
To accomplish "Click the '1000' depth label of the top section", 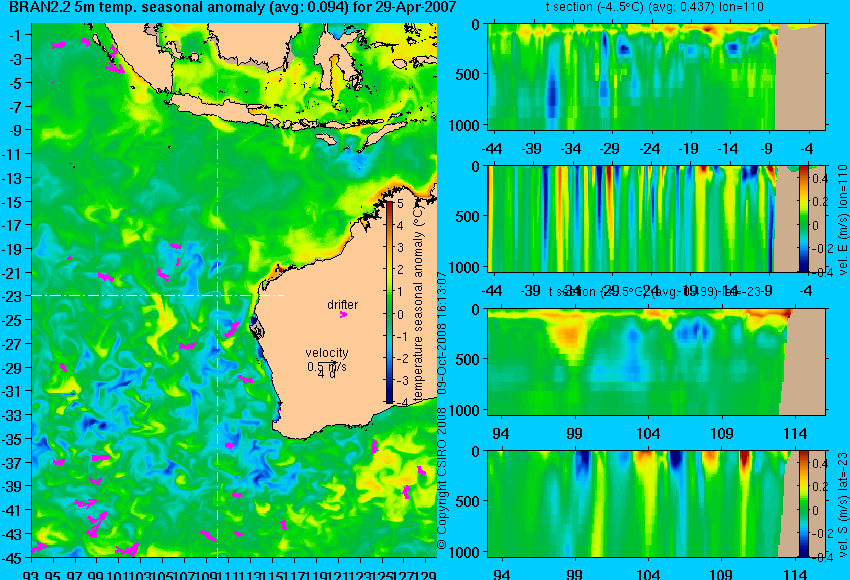I will (465, 126).
